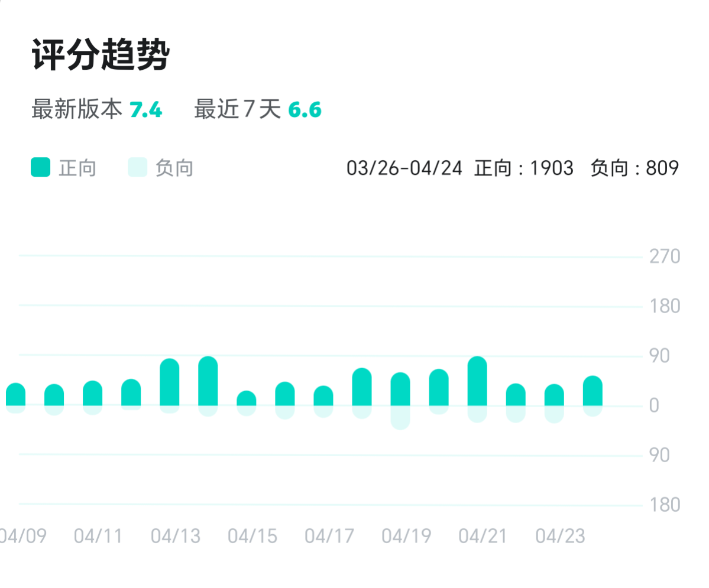Viewport: 709px width, 588px height.
Task: Click the 03/26-04/24 date range text
Action: (404, 168)
